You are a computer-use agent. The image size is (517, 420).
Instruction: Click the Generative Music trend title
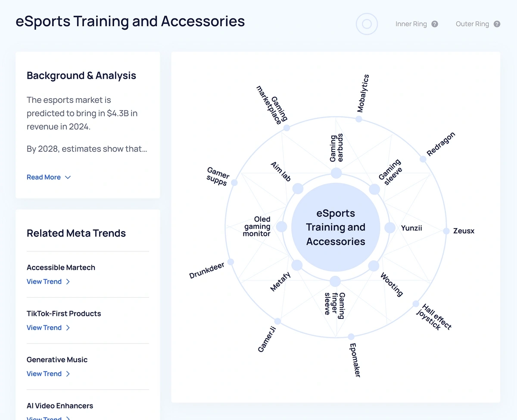[x=57, y=359]
